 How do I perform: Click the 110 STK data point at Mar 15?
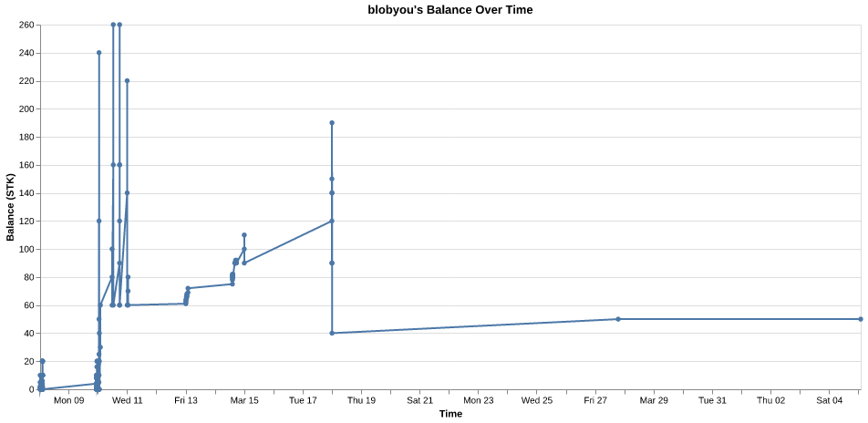[x=244, y=235]
